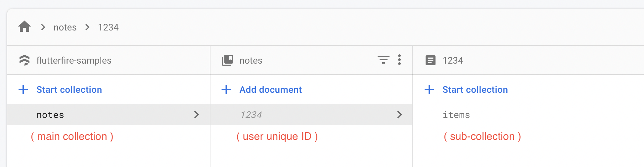Select the notes collection in list
This screenshot has width=644, height=167.
pyautogui.click(x=109, y=115)
